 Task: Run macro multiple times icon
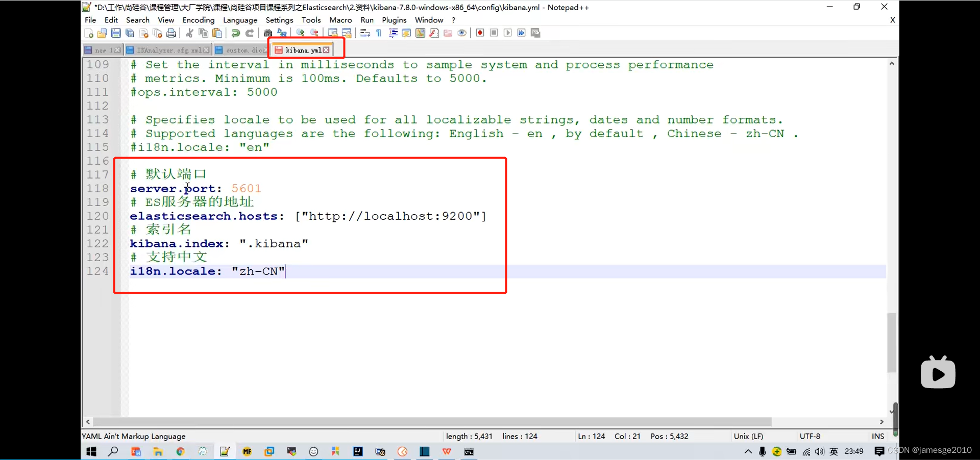coord(521,33)
